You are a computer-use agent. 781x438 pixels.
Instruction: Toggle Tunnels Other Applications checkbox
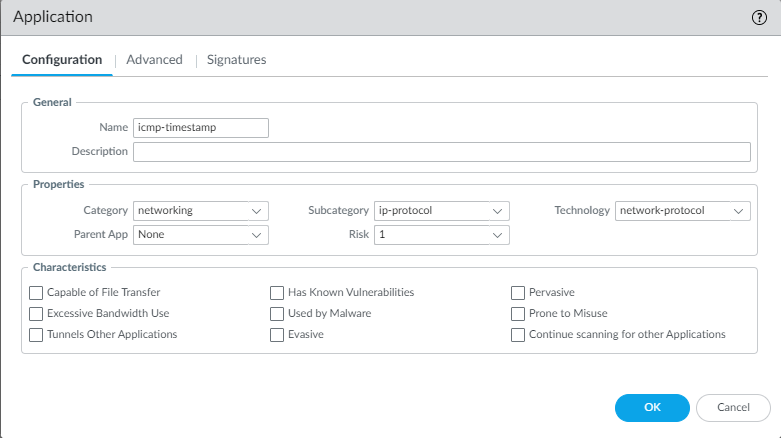[37, 335]
